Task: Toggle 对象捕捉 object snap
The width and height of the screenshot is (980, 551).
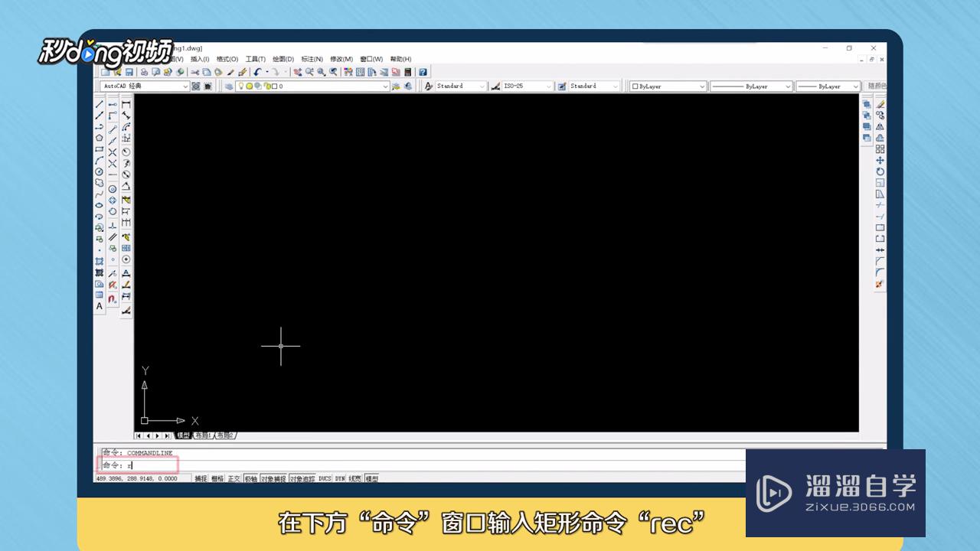Action: coord(273,478)
